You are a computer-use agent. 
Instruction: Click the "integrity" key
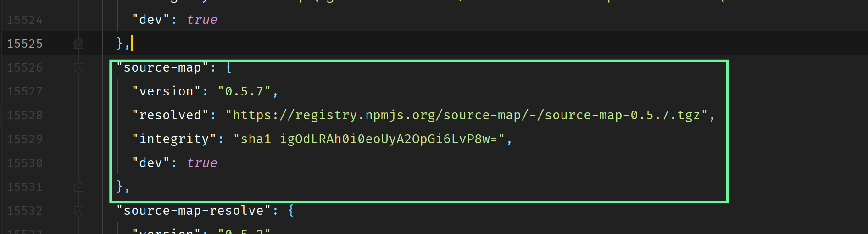(174, 139)
